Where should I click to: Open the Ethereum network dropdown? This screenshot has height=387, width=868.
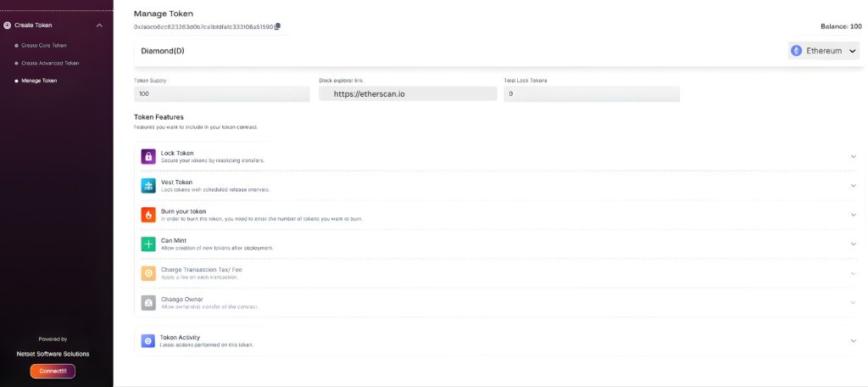[x=824, y=51]
